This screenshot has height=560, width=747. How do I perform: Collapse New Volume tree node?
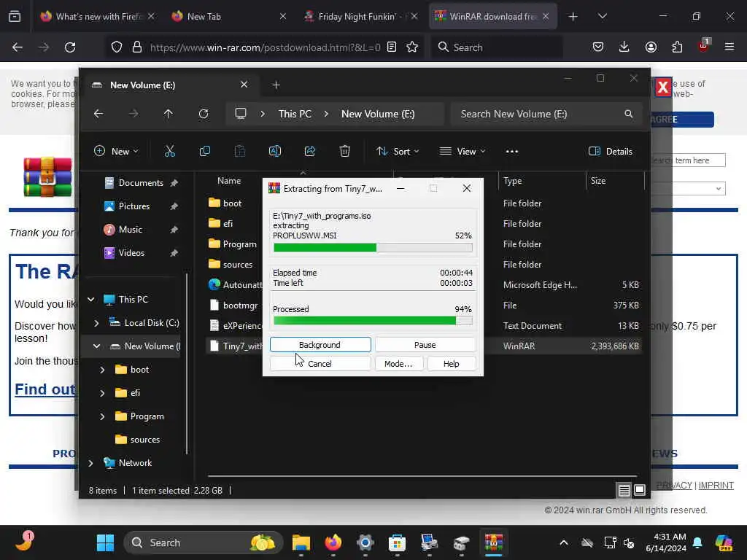coord(97,346)
